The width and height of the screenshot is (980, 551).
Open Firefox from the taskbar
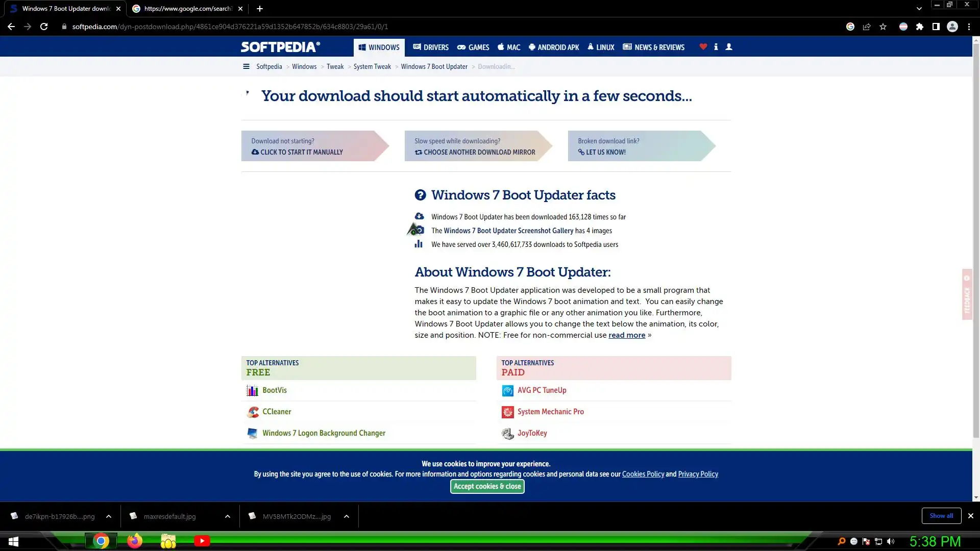(135, 541)
